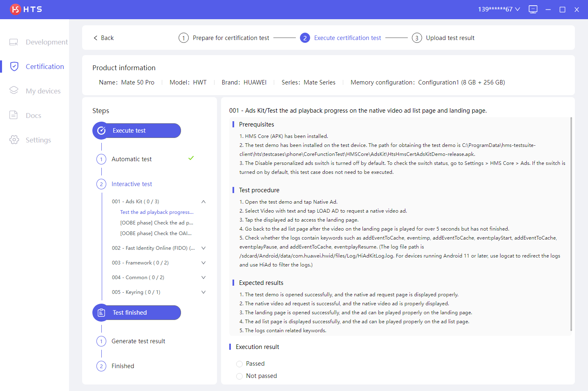Screen dimensions: 588x391
Task: Select the Passed radio button
Action: click(x=239, y=364)
